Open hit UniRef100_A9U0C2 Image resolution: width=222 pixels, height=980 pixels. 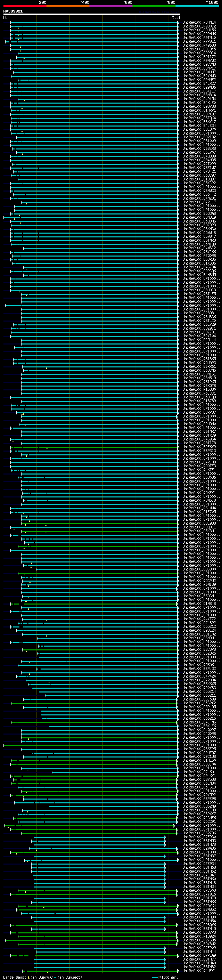199,26
